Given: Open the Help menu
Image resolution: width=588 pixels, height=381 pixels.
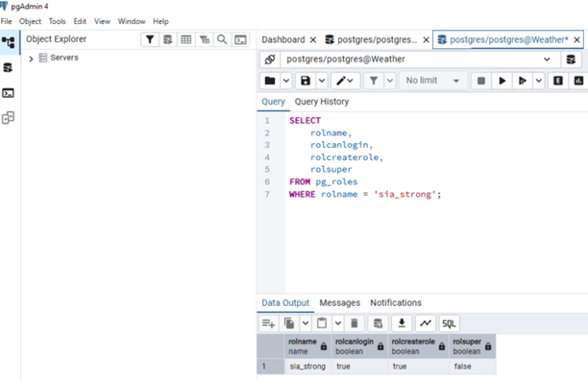Looking at the screenshot, I should coord(160,21).
